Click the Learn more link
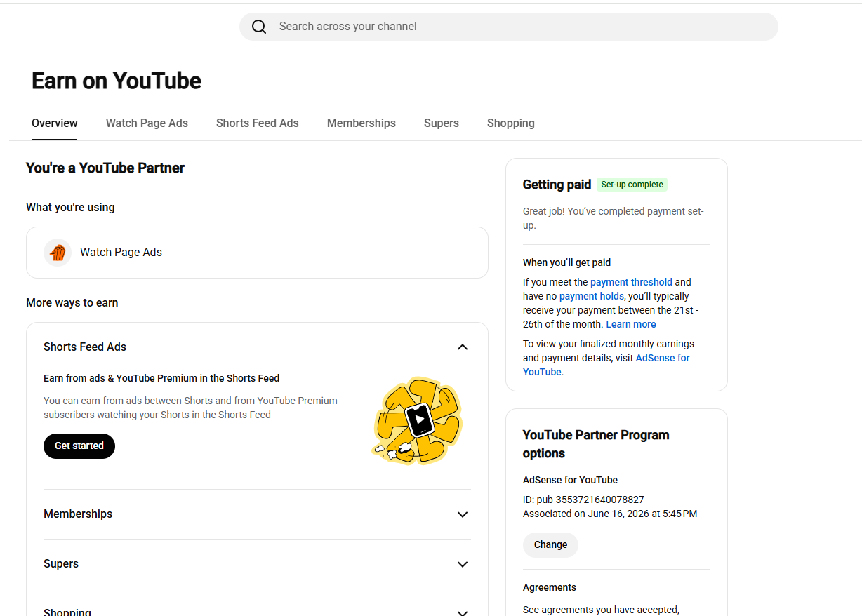 (631, 324)
